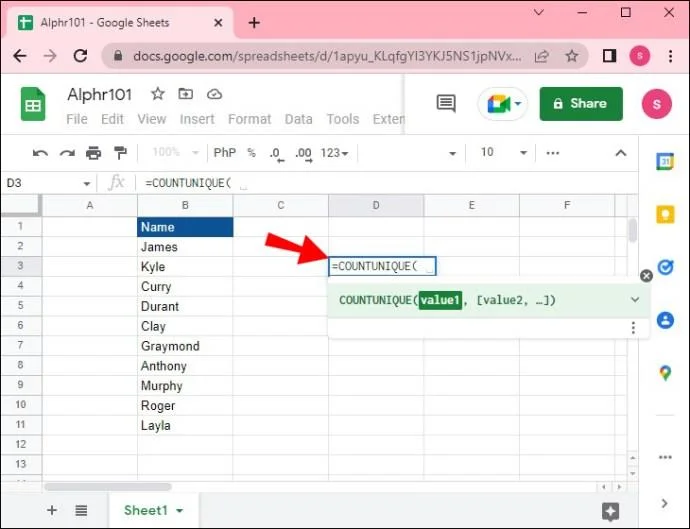This screenshot has height=529, width=690.
Task: Open the Edit menu
Action: 112,119
